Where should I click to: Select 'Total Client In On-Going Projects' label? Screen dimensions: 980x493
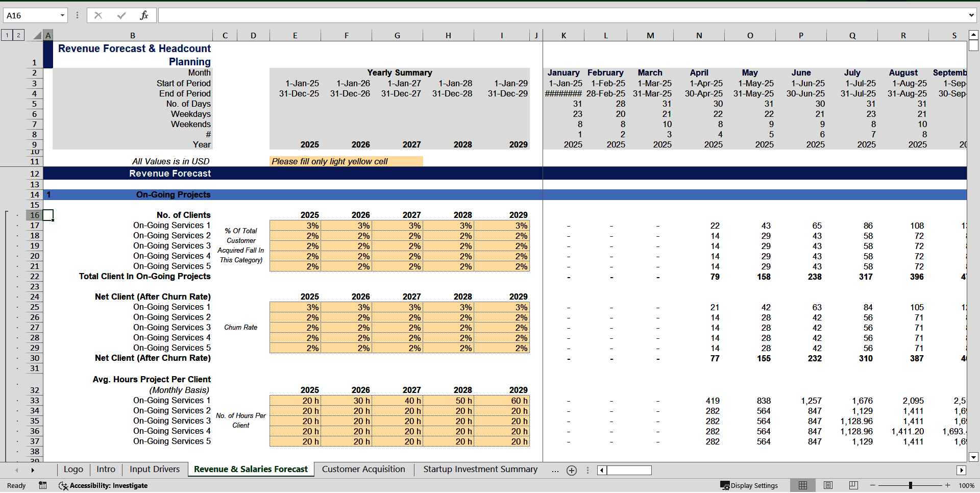(144, 276)
